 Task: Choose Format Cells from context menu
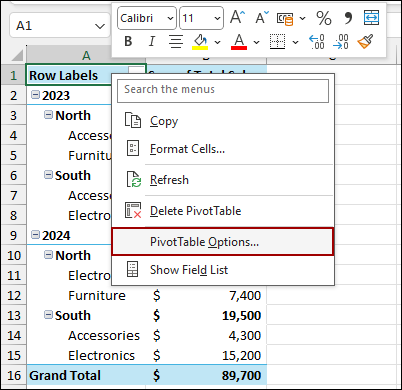point(223,149)
